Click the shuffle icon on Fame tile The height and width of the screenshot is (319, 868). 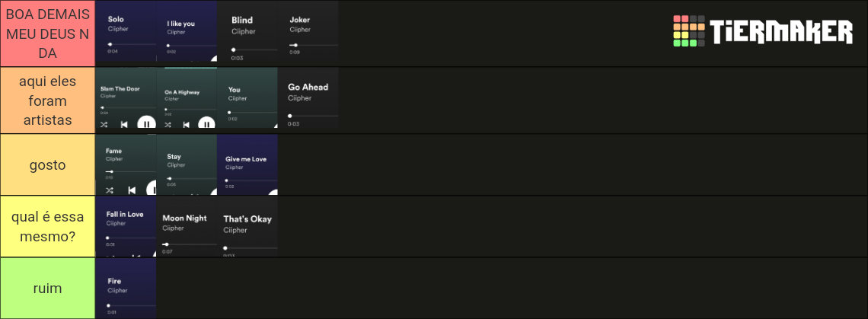point(110,190)
